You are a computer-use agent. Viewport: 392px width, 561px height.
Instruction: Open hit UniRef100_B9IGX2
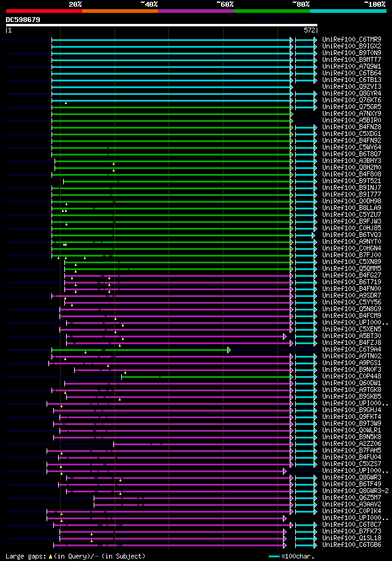tap(352, 46)
